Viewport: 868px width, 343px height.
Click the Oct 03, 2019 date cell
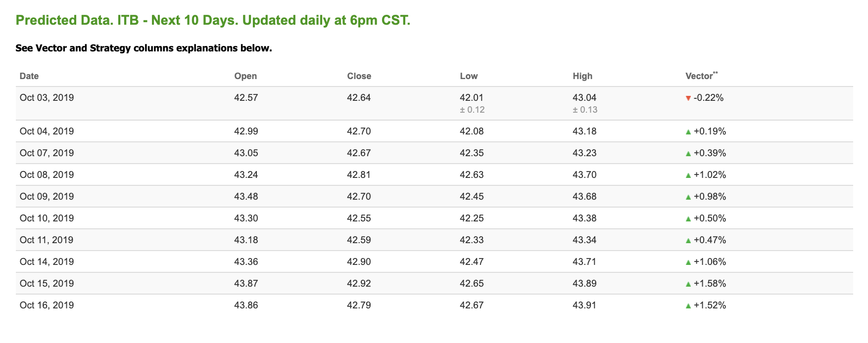[x=47, y=98]
